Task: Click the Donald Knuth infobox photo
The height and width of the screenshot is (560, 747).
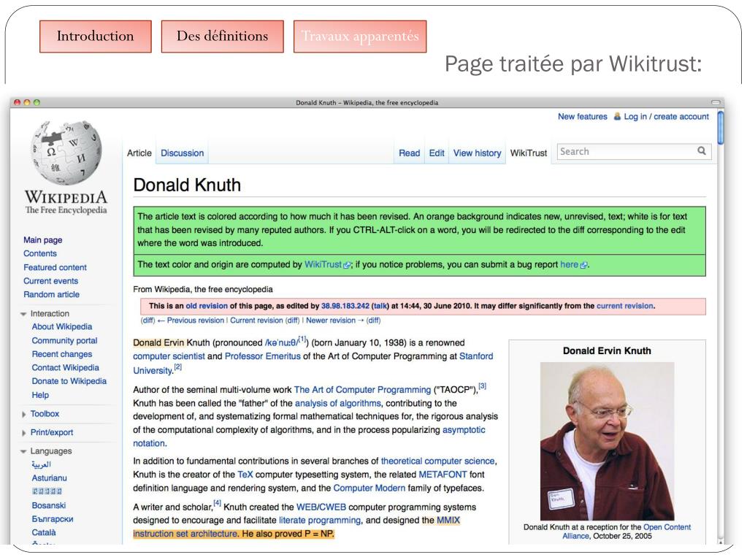Action: 607,441
